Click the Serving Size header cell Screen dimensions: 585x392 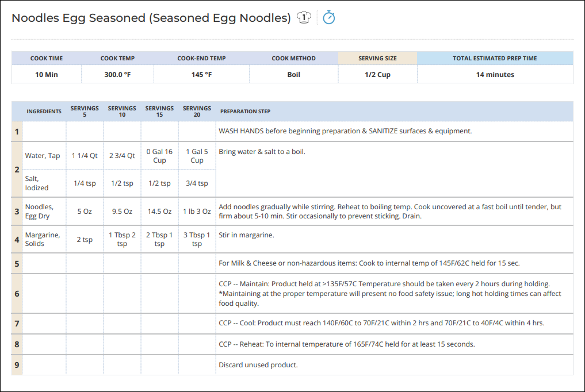tap(377, 58)
